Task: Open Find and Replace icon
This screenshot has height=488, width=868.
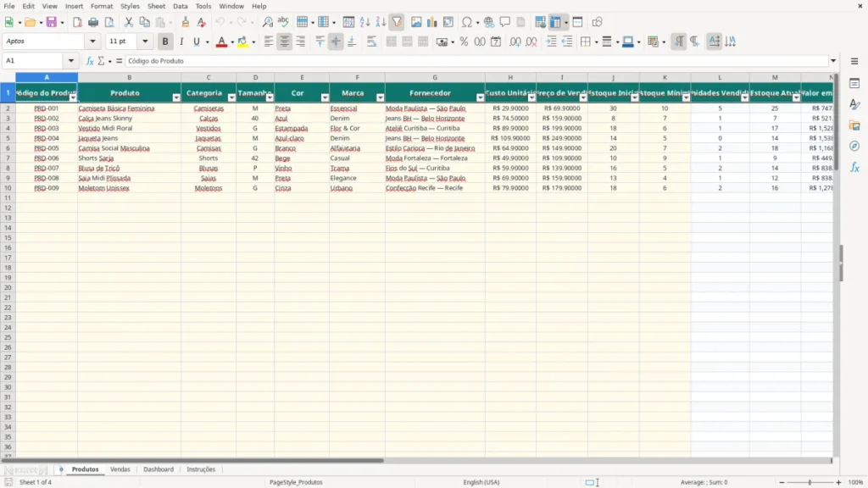Action: click(267, 22)
